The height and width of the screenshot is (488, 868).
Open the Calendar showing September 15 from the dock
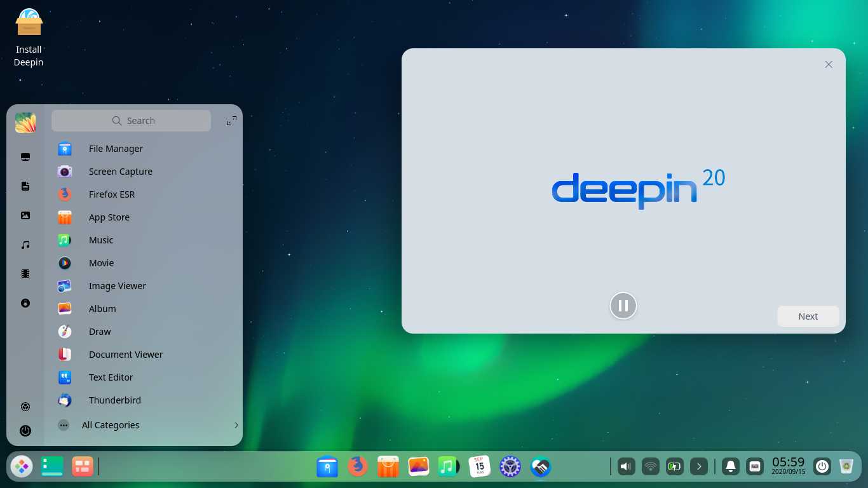pos(480,466)
